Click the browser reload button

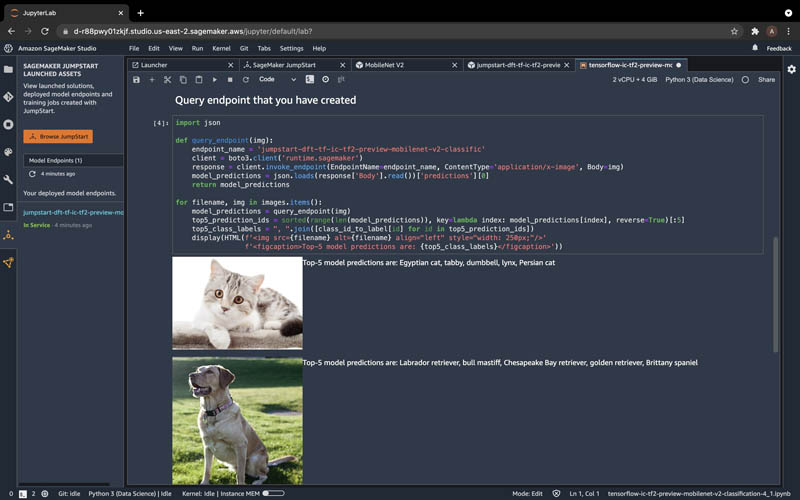pos(45,31)
